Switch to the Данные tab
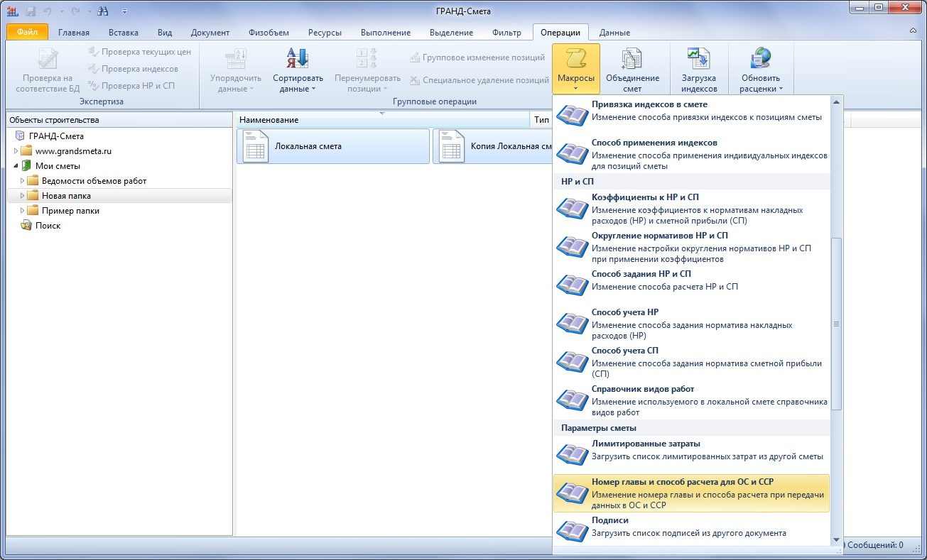The width and height of the screenshot is (927, 560). (614, 33)
